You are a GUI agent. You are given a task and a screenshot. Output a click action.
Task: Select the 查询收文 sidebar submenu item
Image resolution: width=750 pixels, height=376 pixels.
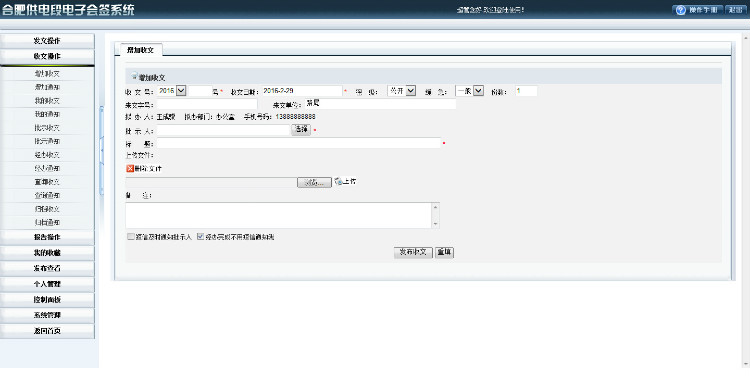tap(47, 182)
